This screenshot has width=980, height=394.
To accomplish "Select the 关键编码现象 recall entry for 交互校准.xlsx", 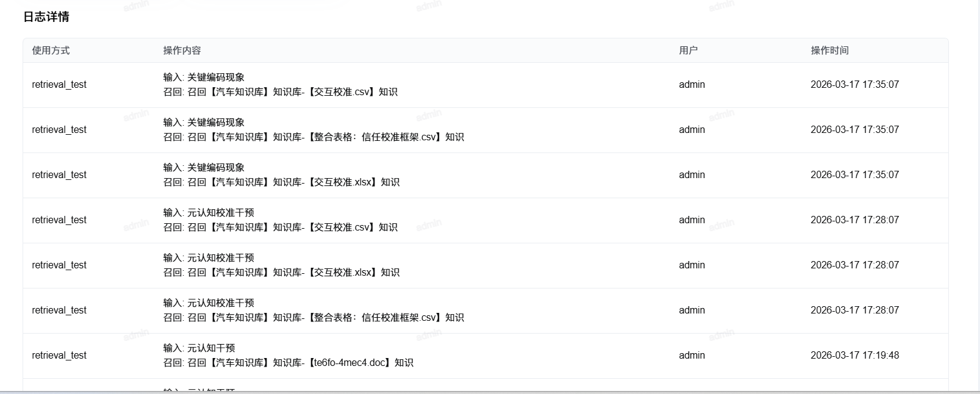I will pyautogui.click(x=281, y=182).
